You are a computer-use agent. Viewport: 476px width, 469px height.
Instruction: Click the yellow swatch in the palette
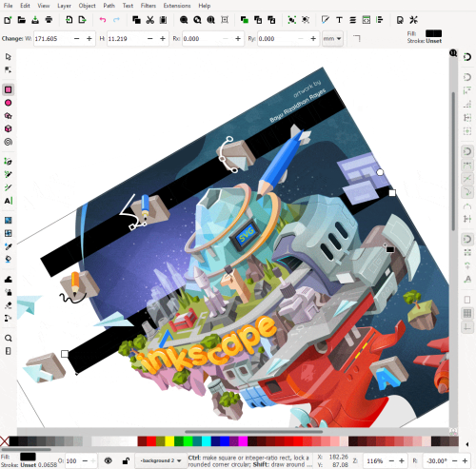point(169,441)
